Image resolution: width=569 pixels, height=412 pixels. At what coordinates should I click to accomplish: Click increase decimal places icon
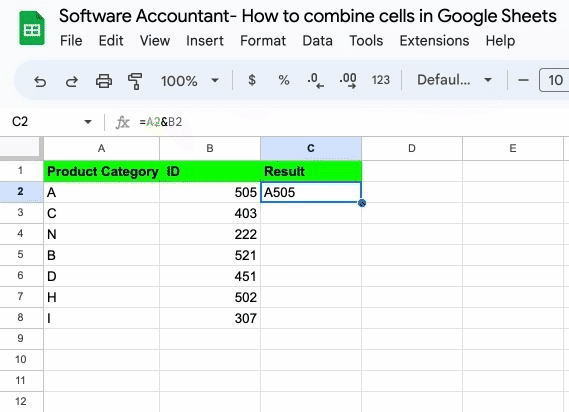348,81
